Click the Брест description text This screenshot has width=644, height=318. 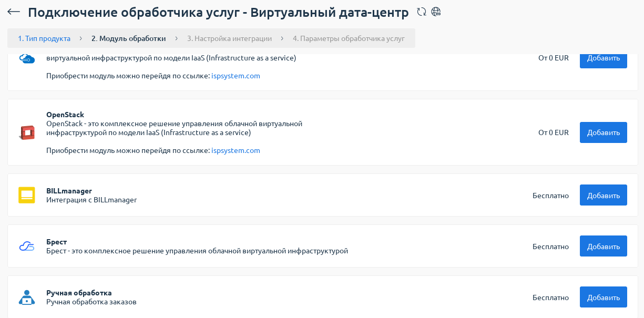197,251
